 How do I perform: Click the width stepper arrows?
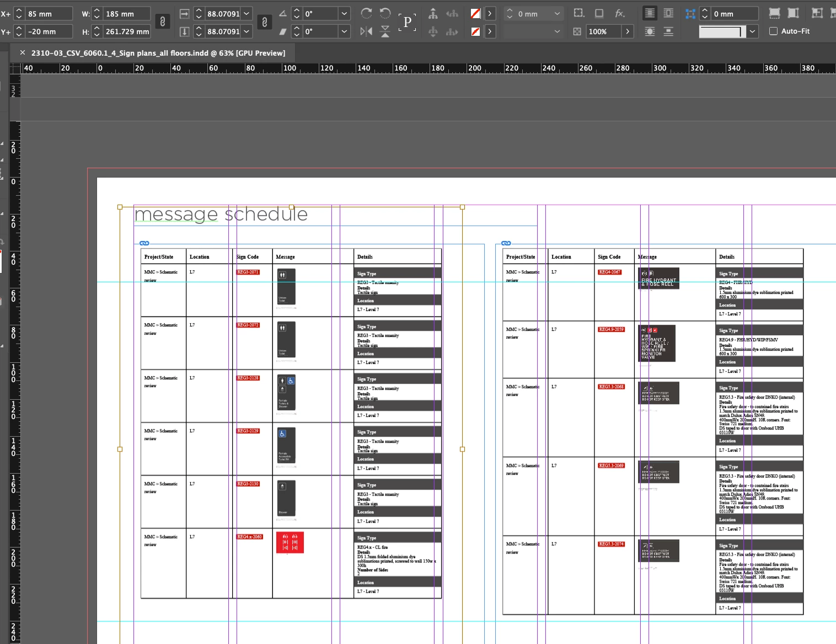coord(97,13)
